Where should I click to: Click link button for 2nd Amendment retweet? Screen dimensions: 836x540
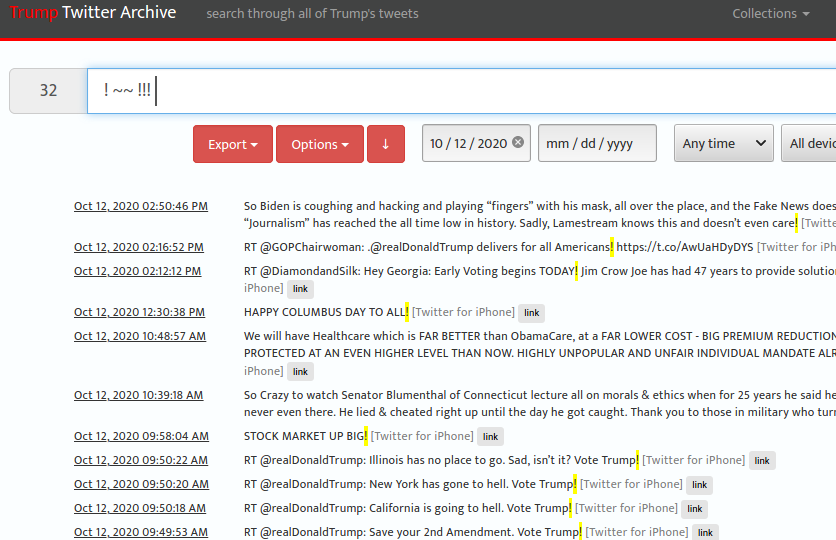705,533
